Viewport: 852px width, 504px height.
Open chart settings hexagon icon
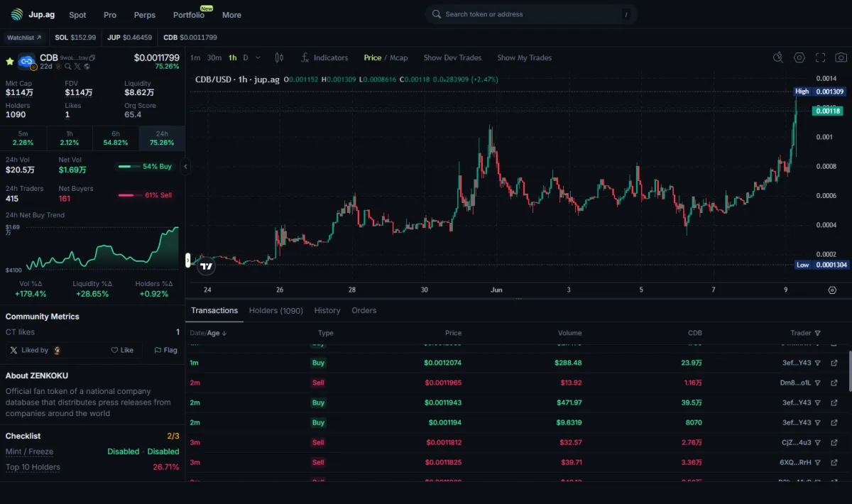click(x=799, y=57)
